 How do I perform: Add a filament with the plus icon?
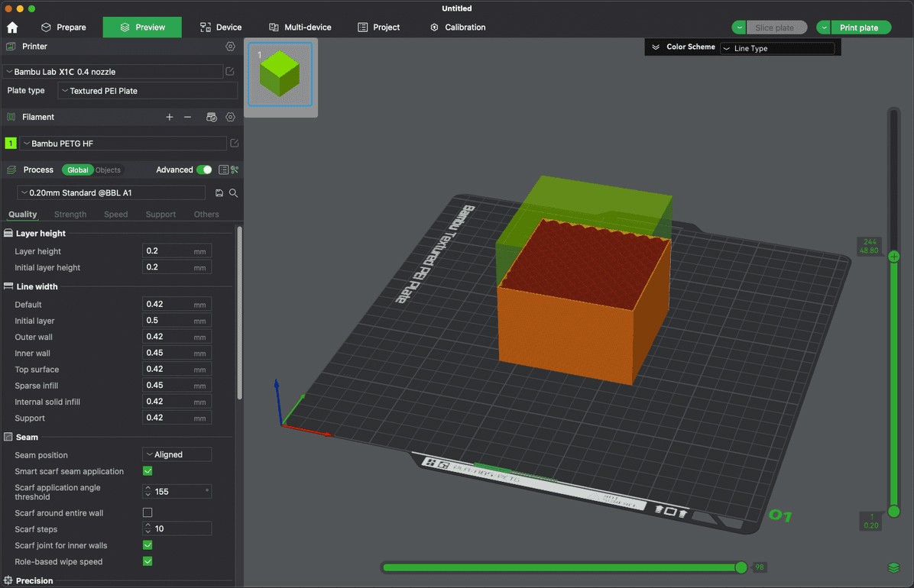click(170, 117)
